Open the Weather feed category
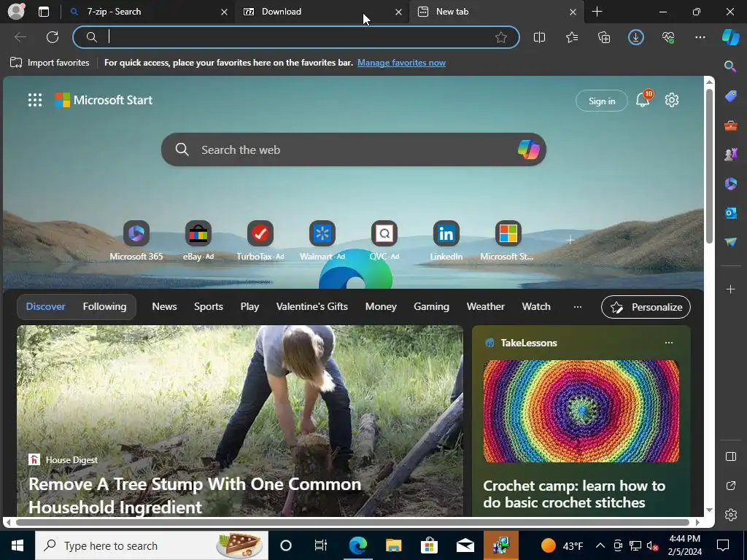This screenshot has width=747, height=560. pos(485,307)
